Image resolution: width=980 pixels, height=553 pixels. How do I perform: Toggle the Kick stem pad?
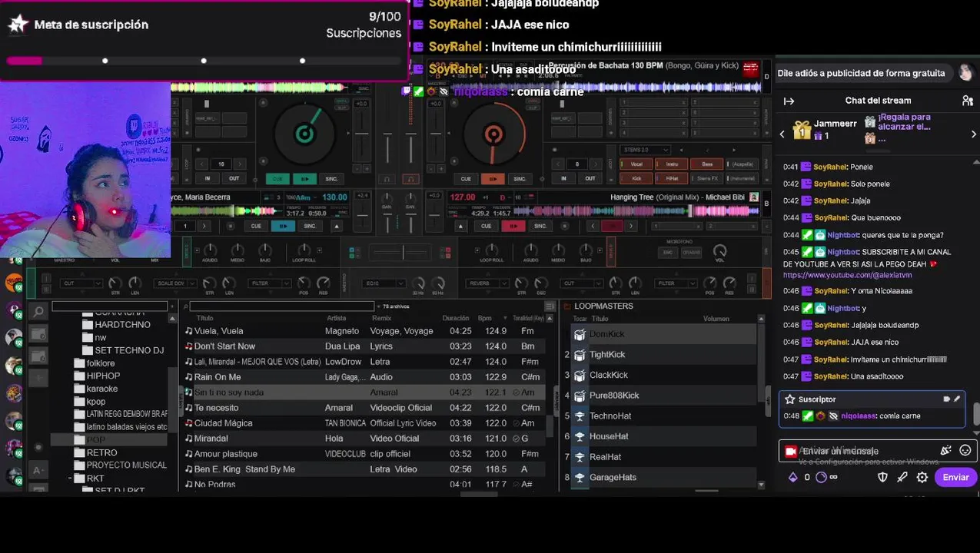click(x=636, y=178)
